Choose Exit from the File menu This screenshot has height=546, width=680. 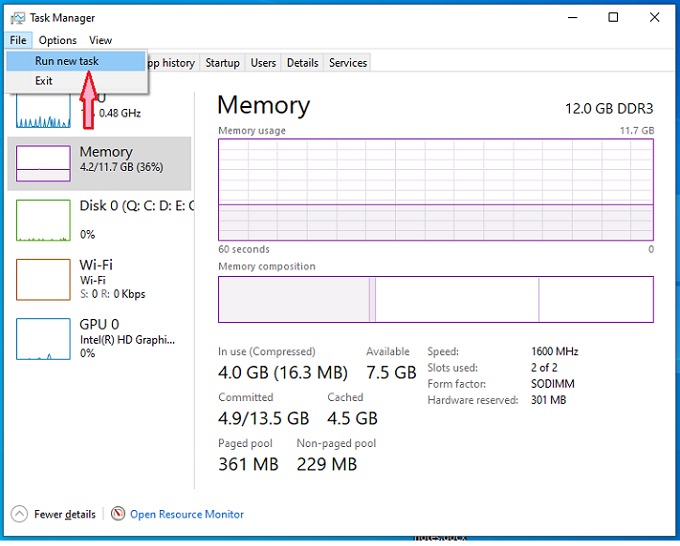(x=44, y=81)
